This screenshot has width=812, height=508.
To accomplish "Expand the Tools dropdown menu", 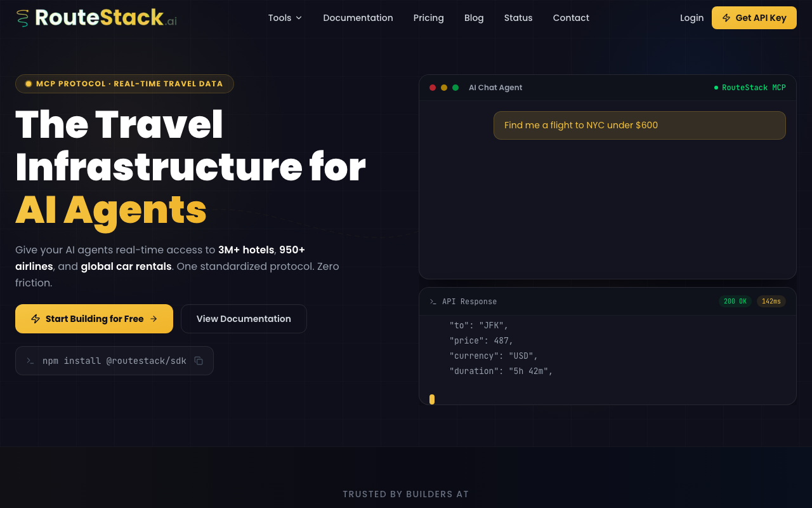I will [285, 18].
